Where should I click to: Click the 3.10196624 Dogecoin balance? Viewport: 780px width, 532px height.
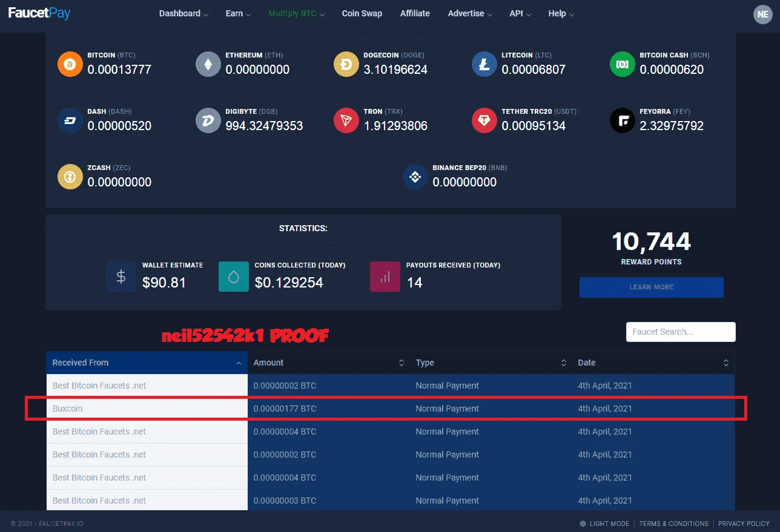pyautogui.click(x=395, y=70)
